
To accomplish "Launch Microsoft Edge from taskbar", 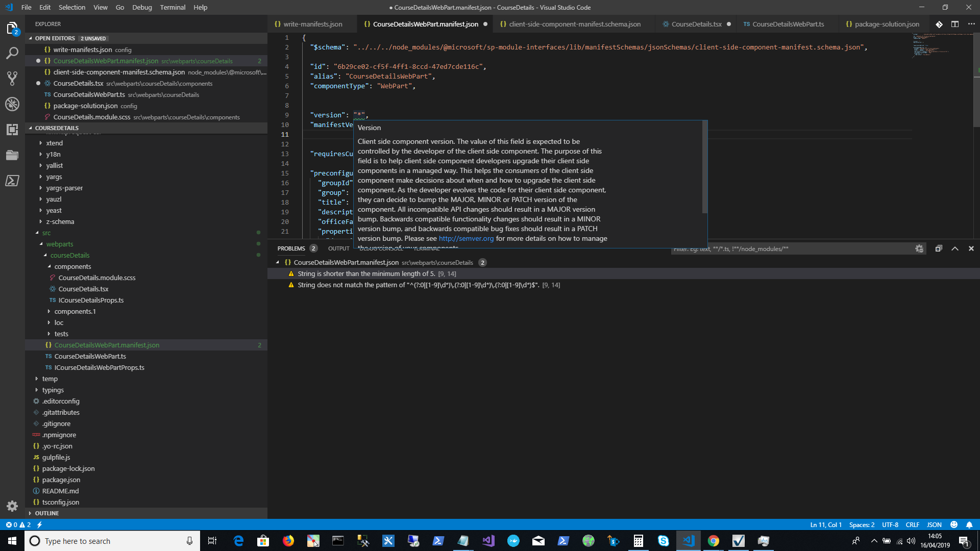I will point(238,541).
